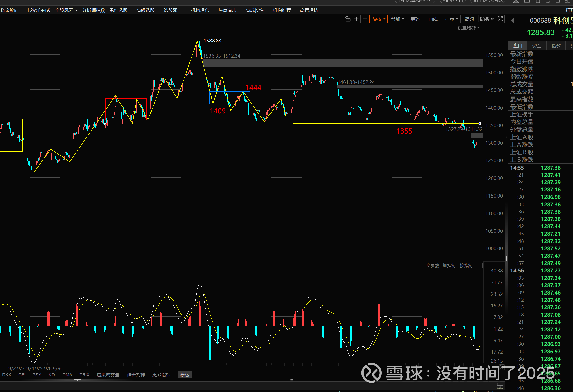Zoom out chart with minus icon
Viewport: 573px width, 392px height.
[x=365, y=19]
